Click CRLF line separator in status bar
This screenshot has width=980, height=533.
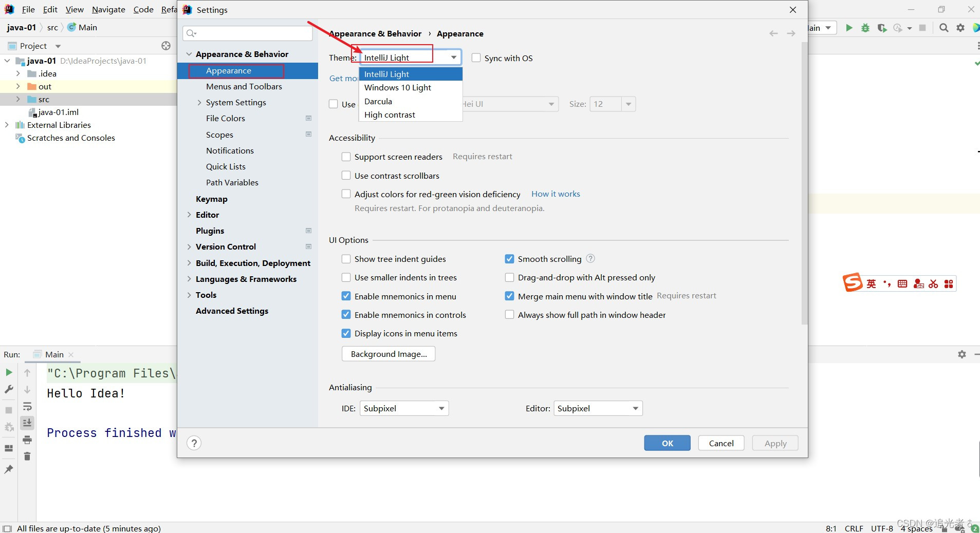coord(854,528)
